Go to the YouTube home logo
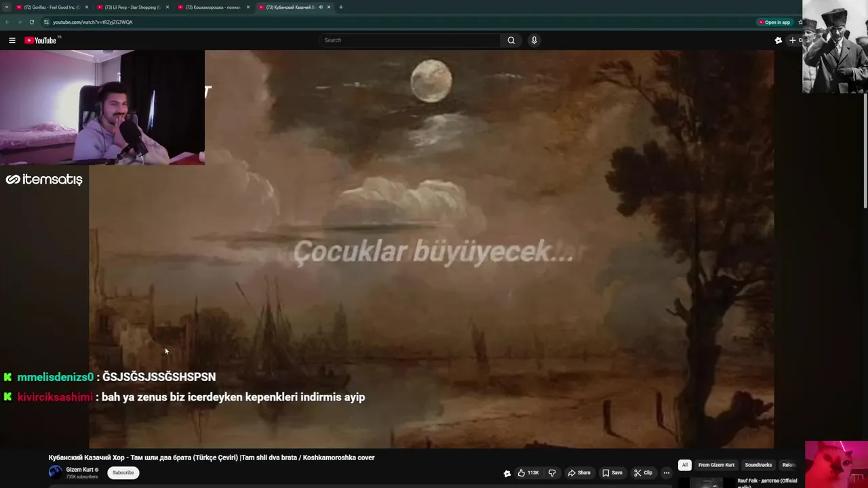868x488 pixels. coord(42,41)
